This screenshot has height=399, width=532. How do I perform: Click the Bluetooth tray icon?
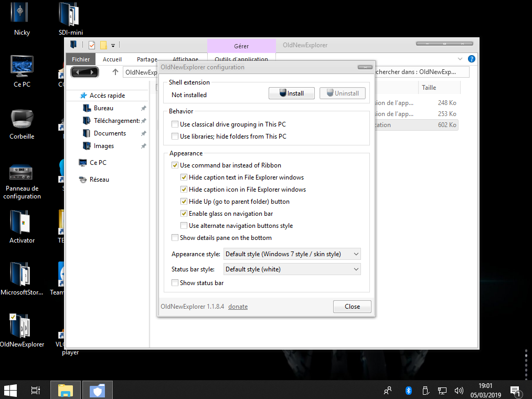pos(409,391)
